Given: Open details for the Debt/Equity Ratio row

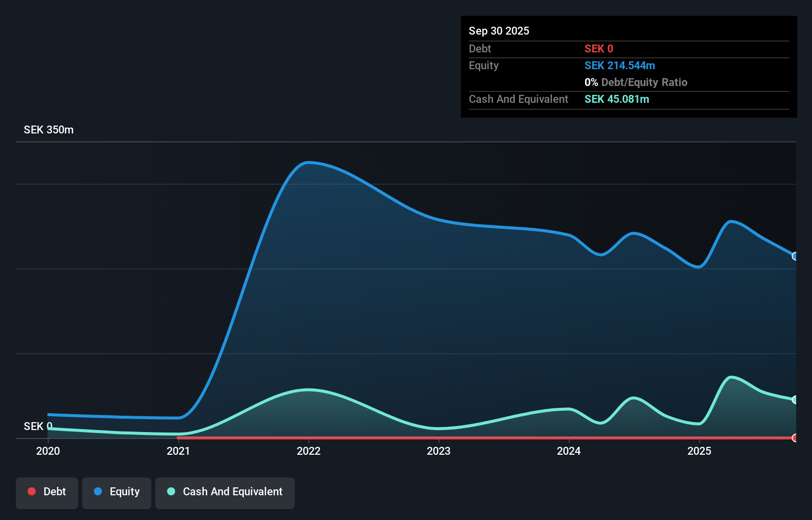Looking at the screenshot, I should click(x=636, y=82).
